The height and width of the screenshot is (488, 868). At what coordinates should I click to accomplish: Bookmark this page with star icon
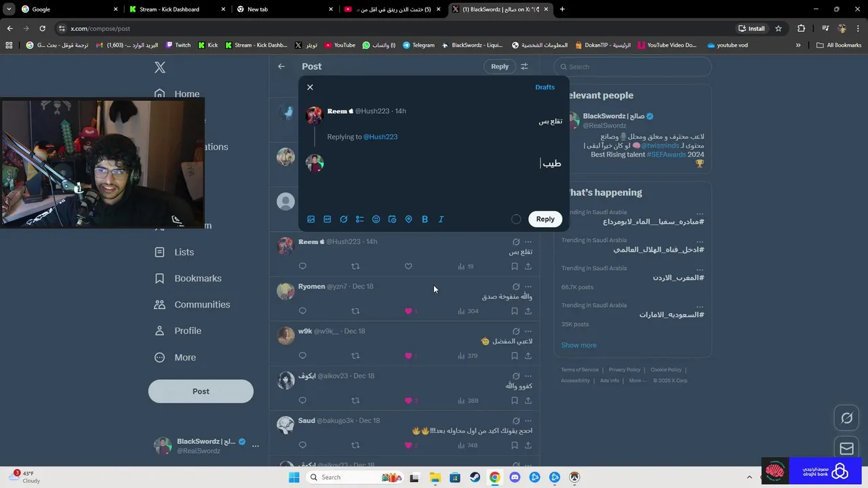click(x=778, y=28)
